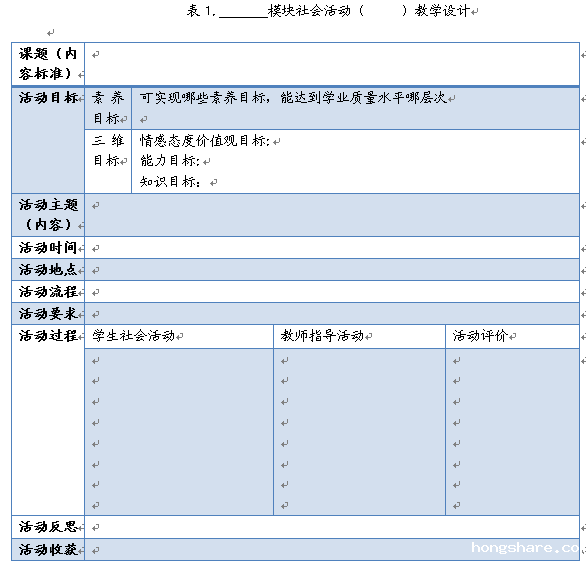This screenshot has width=586, height=564.
Task: Place cursor after 情感态度价值观目标:
Action: 271,141
